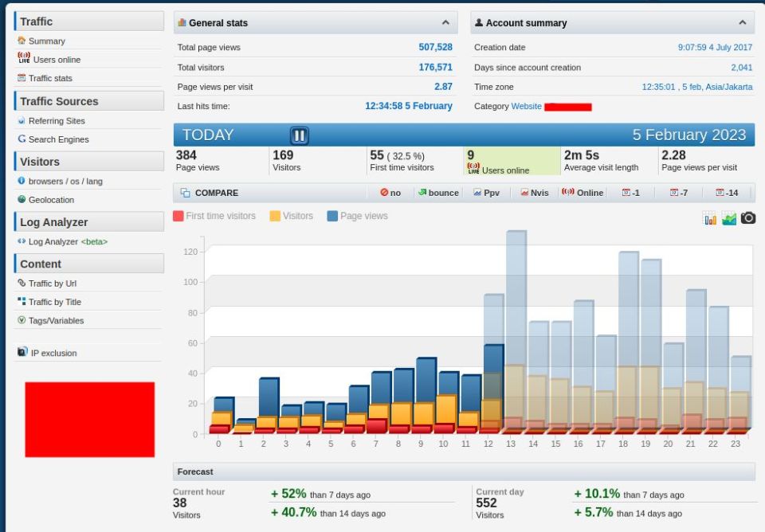Open Traffic by Url page
This screenshot has width=765, height=532.
coord(47,284)
